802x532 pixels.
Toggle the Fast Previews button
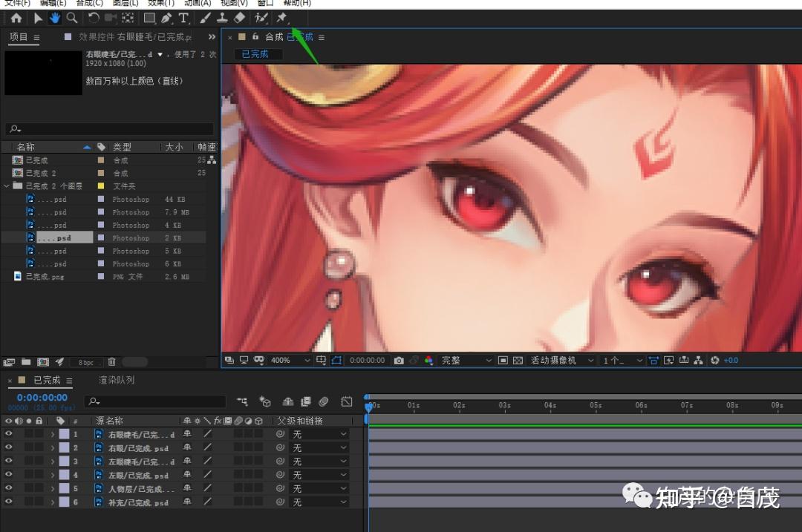point(668,361)
